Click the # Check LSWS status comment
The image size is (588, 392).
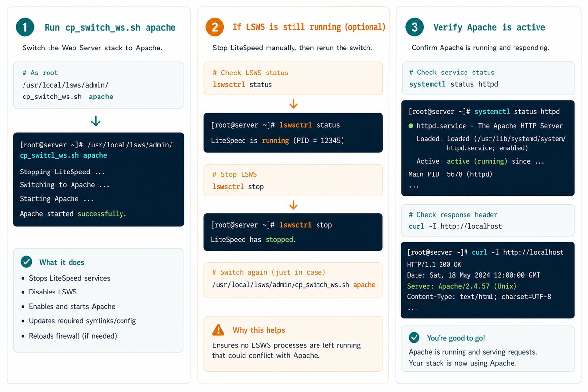click(250, 73)
